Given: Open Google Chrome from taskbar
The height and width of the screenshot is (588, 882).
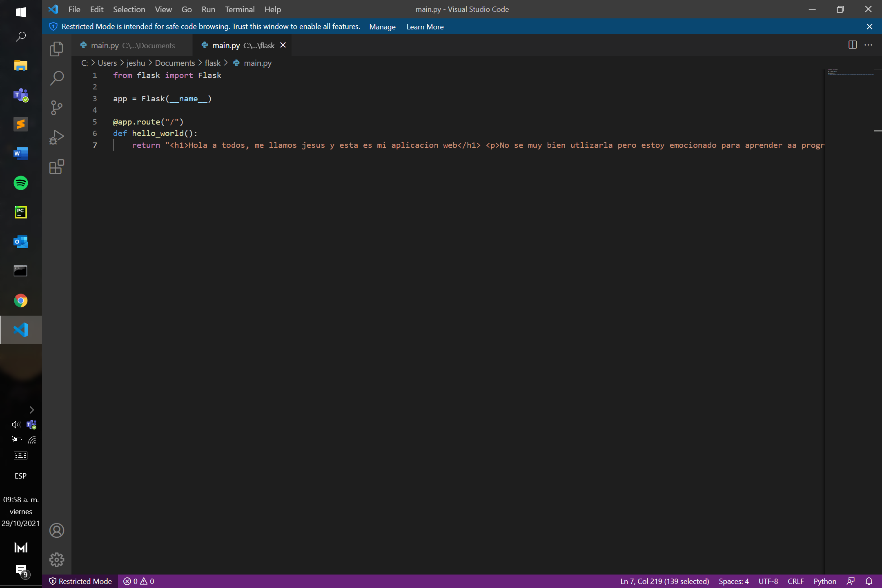Looking at the screenshot, I should (x=21, y=301).
